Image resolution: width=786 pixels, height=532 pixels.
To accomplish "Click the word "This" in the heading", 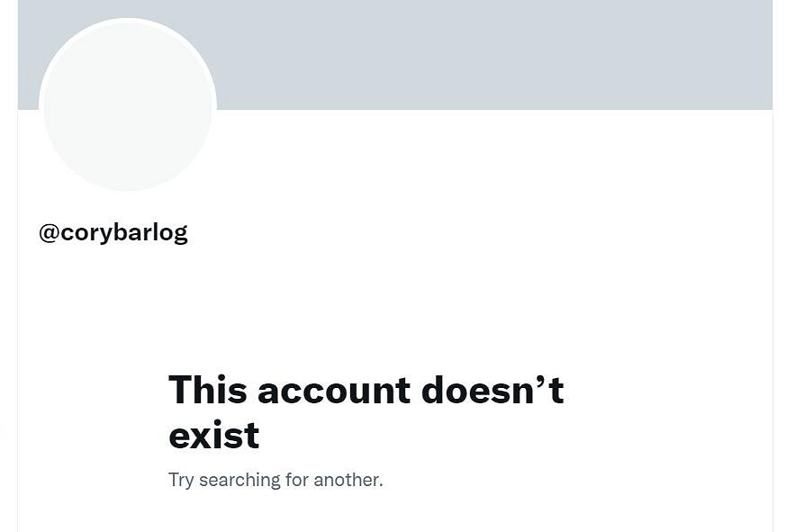I will 207,390.
